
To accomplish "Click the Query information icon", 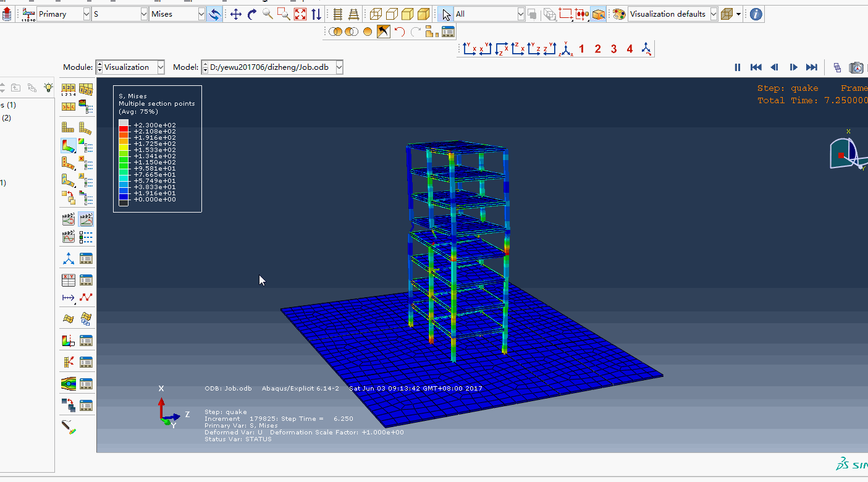I will point(756,14).
